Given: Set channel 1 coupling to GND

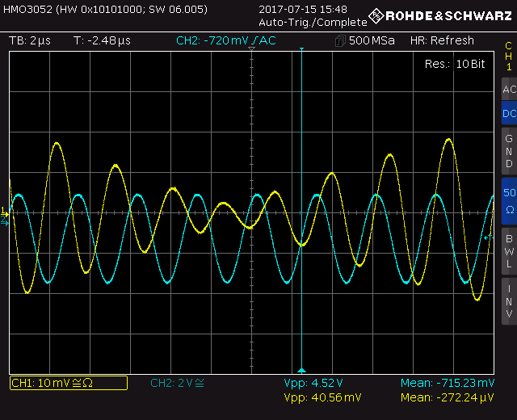Looking at the screenshot, I should (508, 151).
